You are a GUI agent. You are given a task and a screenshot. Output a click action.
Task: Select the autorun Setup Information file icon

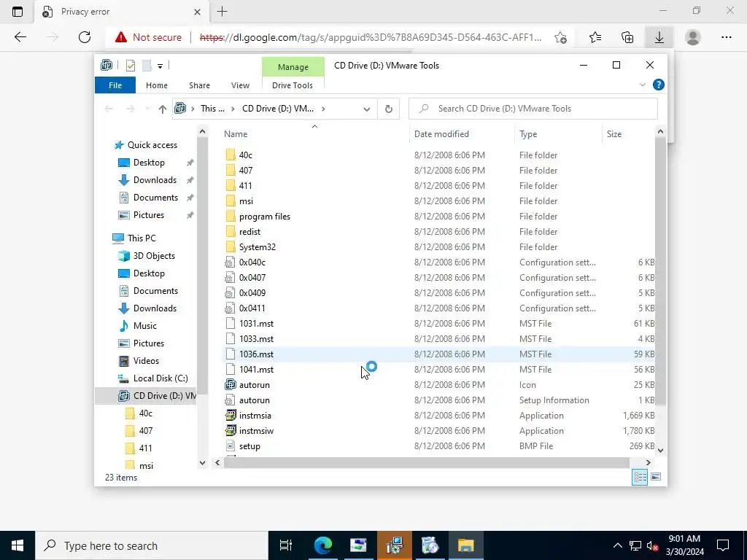230,400
